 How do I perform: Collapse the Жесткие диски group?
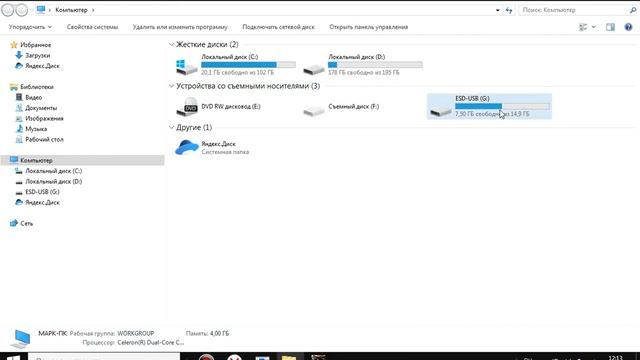[171, 44]
